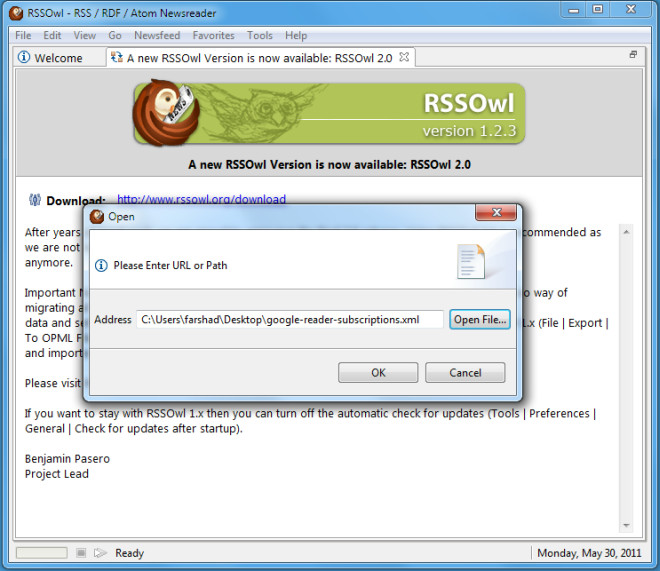Click the play arrow icon in status bar
660x571 pixels.
(x=100, y=552)
